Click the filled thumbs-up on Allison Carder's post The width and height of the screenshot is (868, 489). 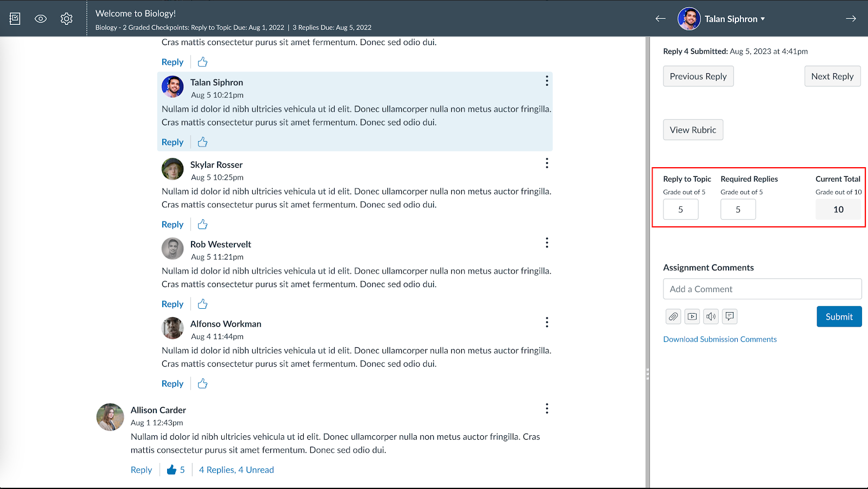coord(171,469)
